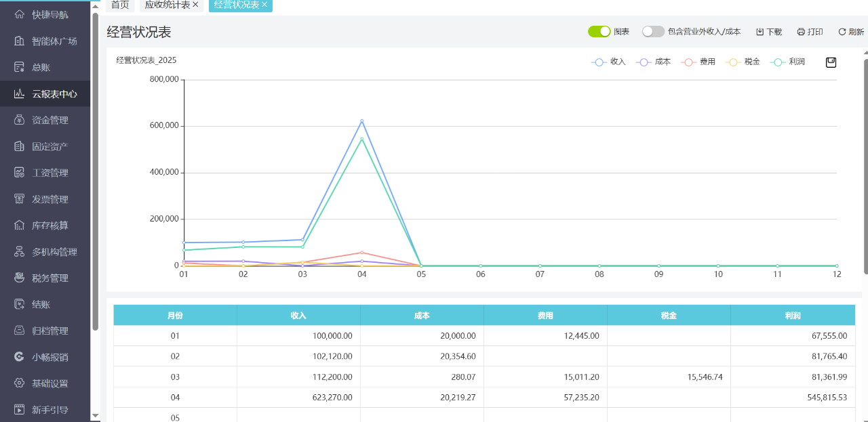Open 工资管理 icon in sidebar
Image resolution: width=868 pixels, height=422 pixels.
[19, 173]
